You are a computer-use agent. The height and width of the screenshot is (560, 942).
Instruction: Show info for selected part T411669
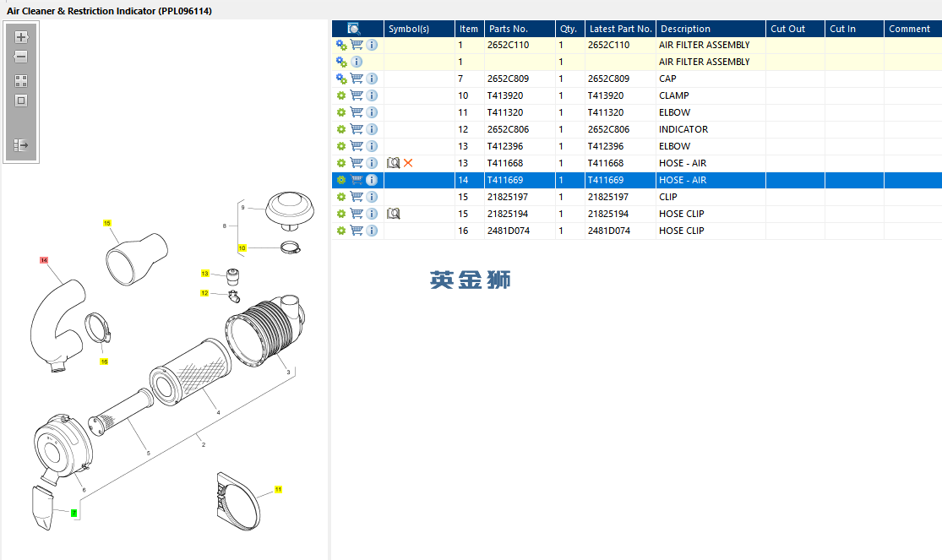pyautogui.click(x=372, y=180)
